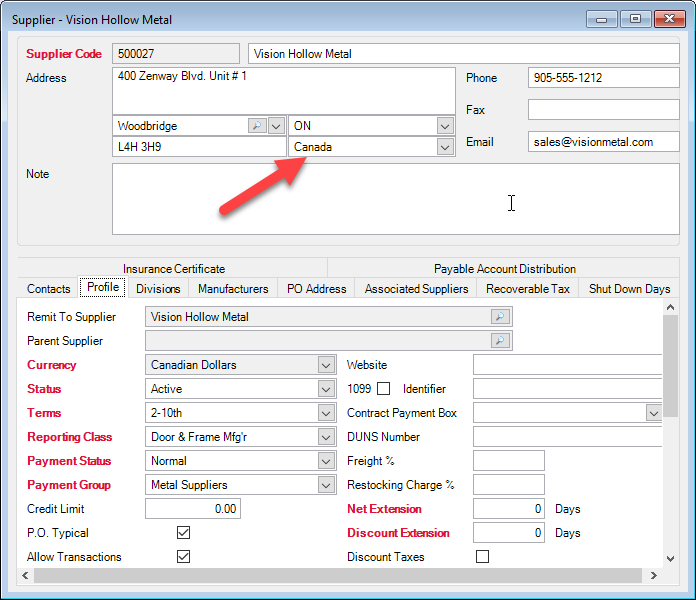Screen dimensions: 696x600
Task: Expand the Reporting Class dropdown
Action: coord(326,437)
